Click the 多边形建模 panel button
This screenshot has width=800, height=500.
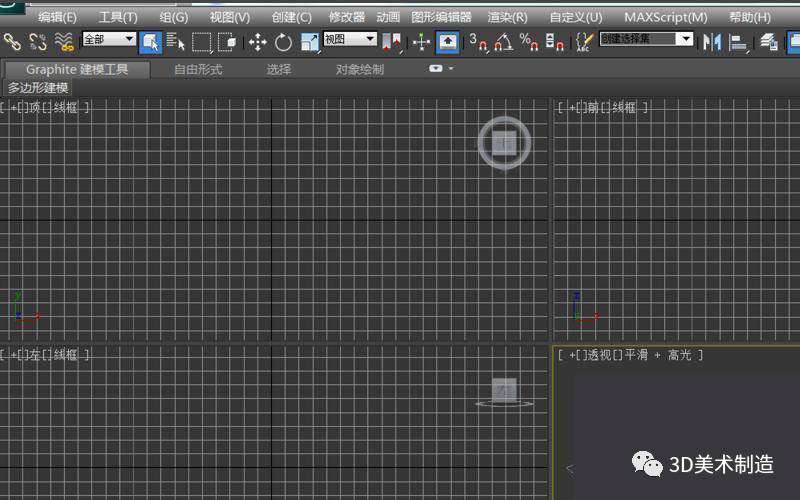point(35,88)
